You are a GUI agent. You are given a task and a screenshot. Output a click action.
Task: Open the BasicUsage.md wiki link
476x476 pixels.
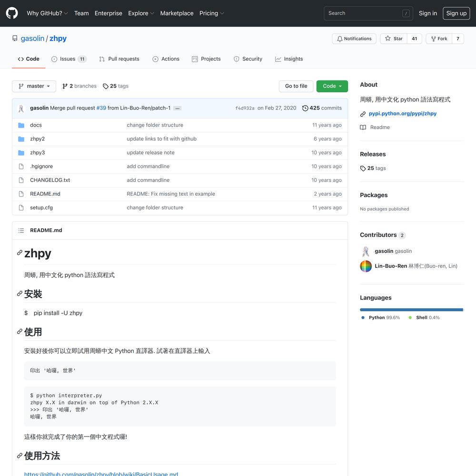click(x=101, y=474)
